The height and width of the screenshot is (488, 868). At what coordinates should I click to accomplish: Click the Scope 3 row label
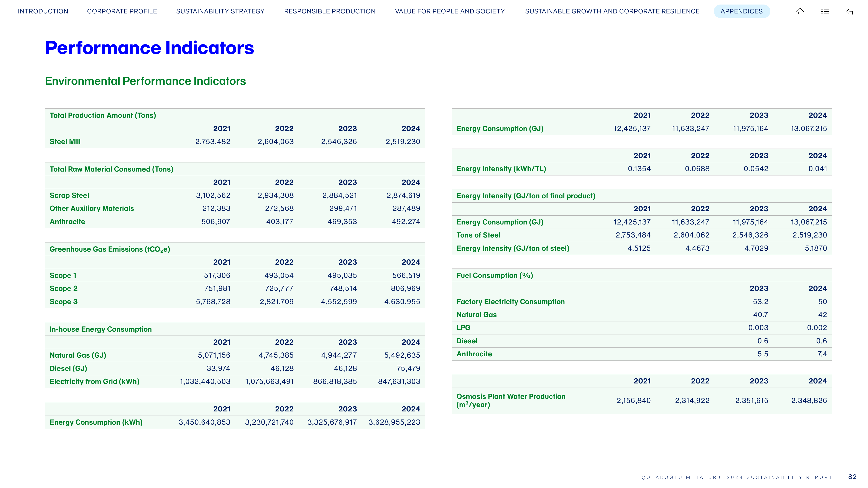[x=64, y=302]
